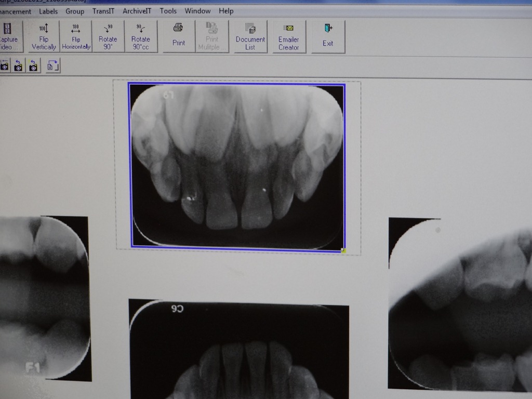The height and width of the screenshot is (399, 532).
Task: Select the right bitewing X-ray image
Action: pos(460,303)
